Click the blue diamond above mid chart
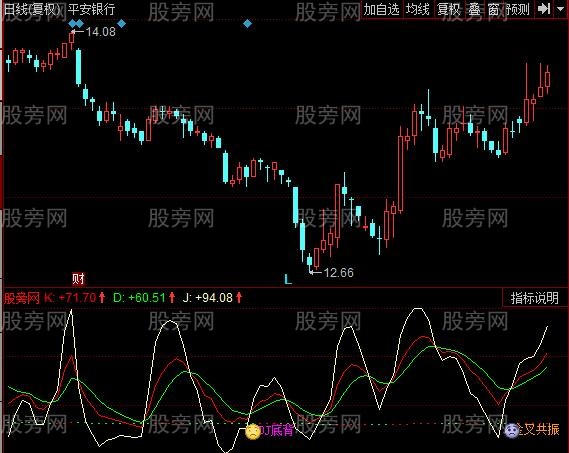 pyautogui.click(x=247, y=24)
